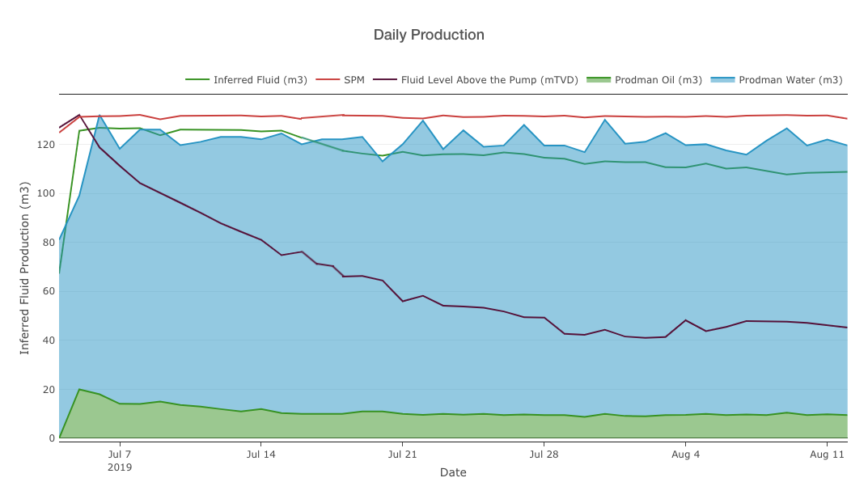
Task: Click the Jul 21 x-axis tick label
Action: (x=402, y=455)
